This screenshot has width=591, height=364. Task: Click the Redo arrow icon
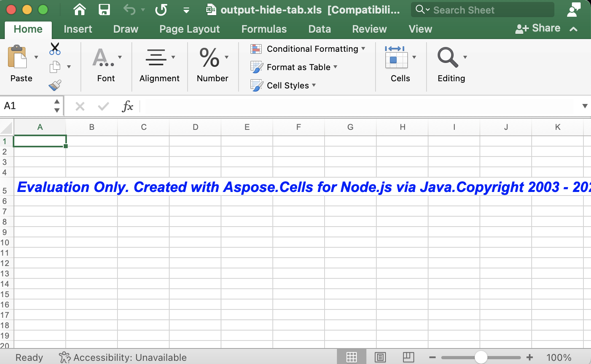[x=161, y=10]
